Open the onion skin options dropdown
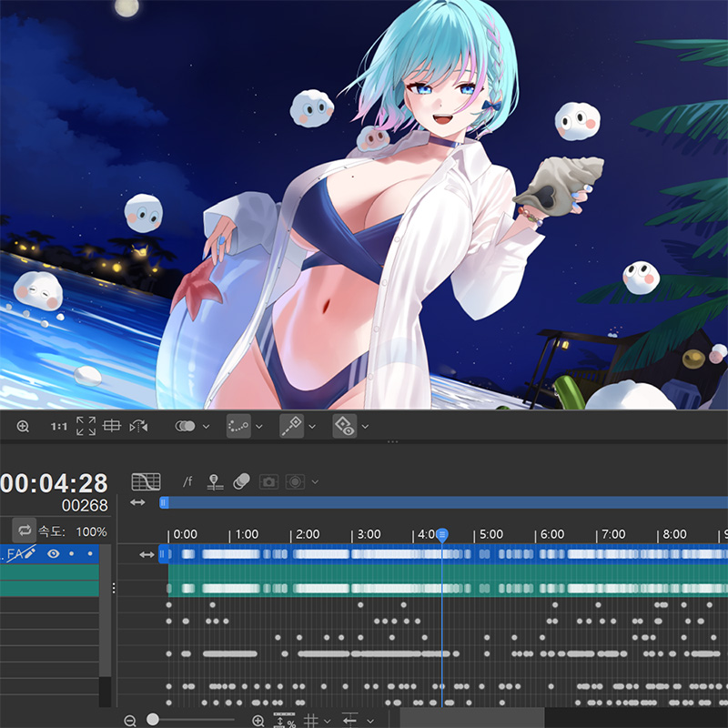 tap(207, 426)
